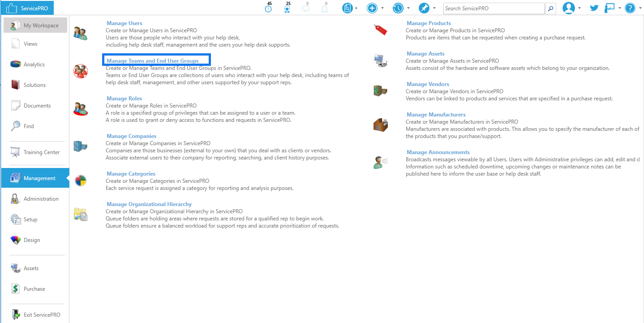Open Purchase in sidebar
The height and width of the screenshot is (323, 644).
[x=35, y=289]
